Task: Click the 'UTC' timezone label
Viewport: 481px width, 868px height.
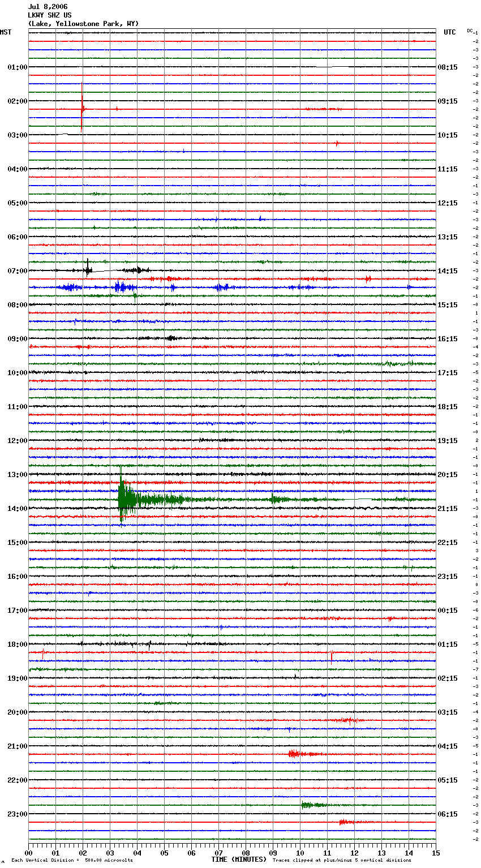Action: coord(450,32)
